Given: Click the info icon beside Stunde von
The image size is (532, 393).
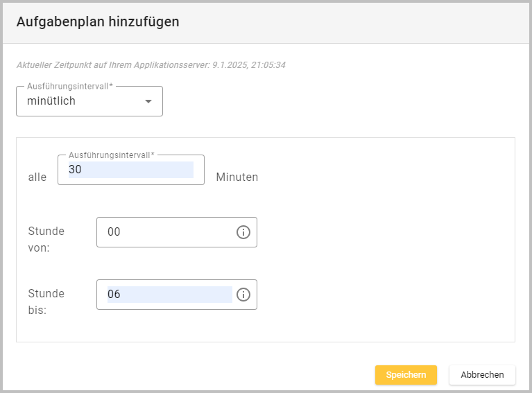Looking at the screenshot, I should (x=243, y=232).
